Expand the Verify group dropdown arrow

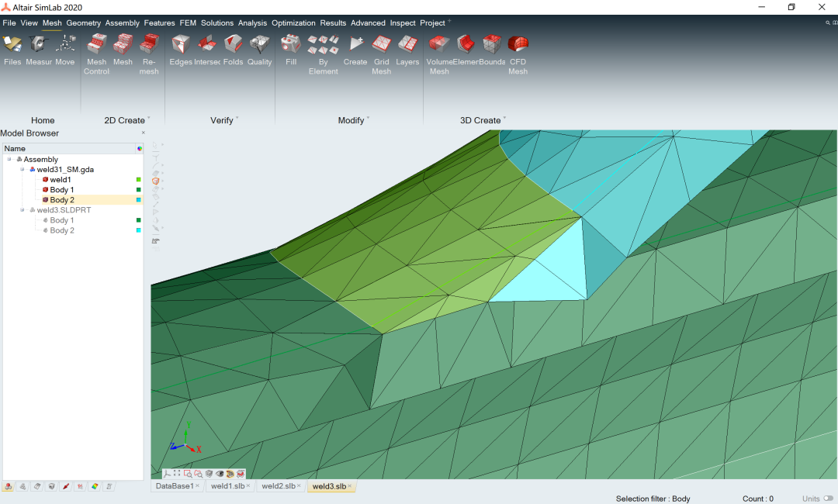tap(237, 118)
